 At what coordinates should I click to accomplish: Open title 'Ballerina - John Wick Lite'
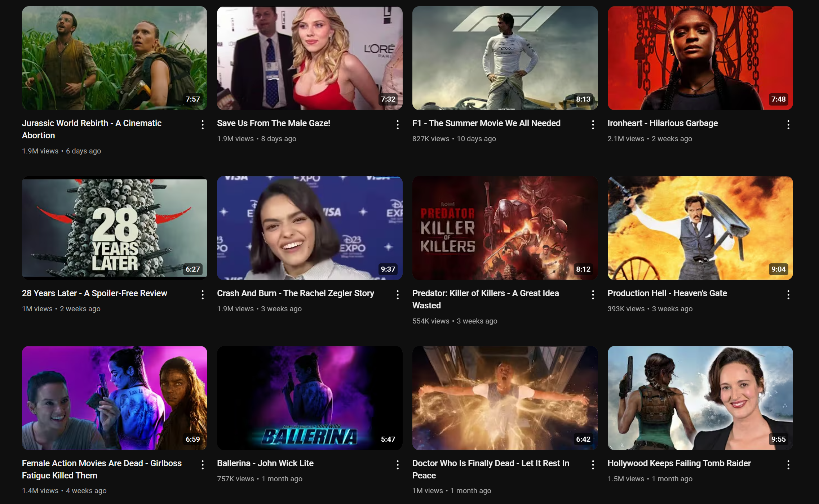pos(265,463)
